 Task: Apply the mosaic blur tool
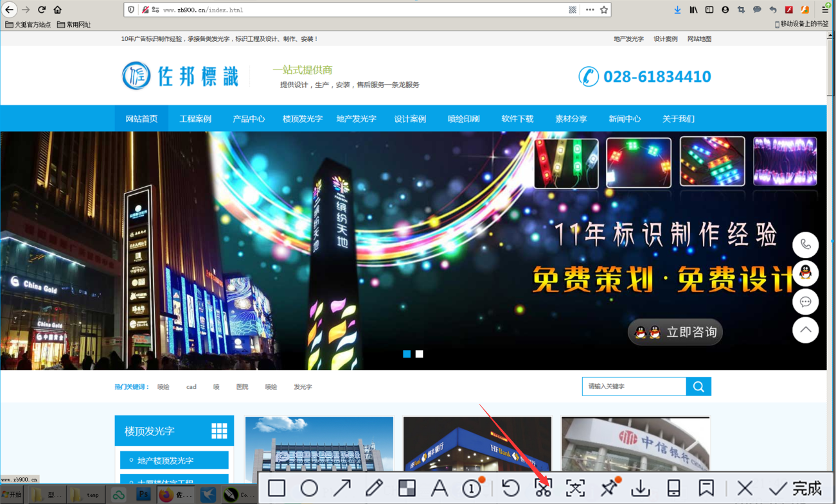point(407,488)
